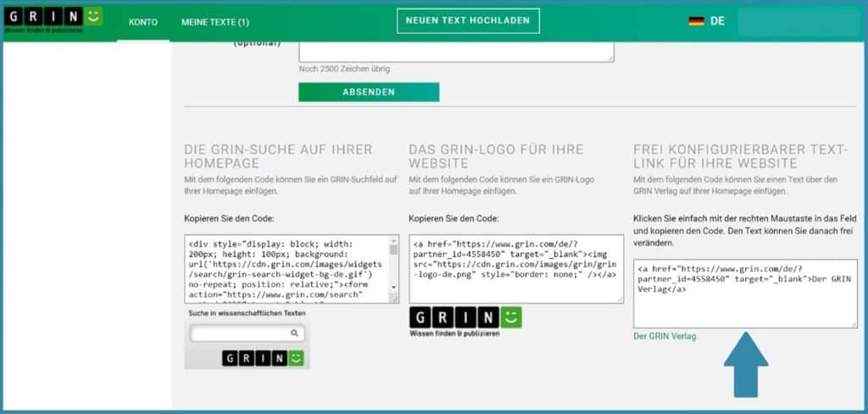
Task: Click the small GRIN logo in the search widget
Action: pyautogui.click(x=262, y=358)
